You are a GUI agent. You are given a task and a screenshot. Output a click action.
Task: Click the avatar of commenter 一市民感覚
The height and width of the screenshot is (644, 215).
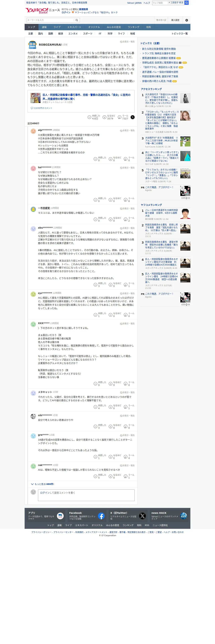(33, 209)
